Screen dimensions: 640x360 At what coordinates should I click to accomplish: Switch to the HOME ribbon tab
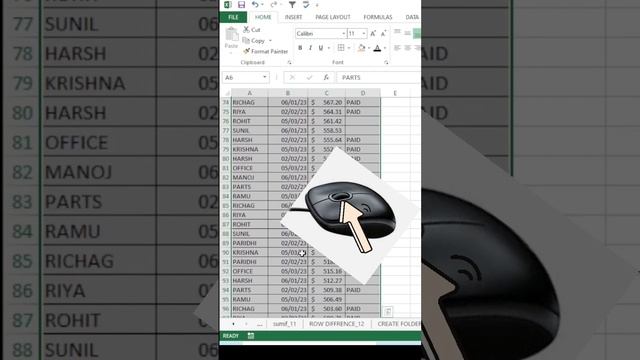[x=263, y=17]
